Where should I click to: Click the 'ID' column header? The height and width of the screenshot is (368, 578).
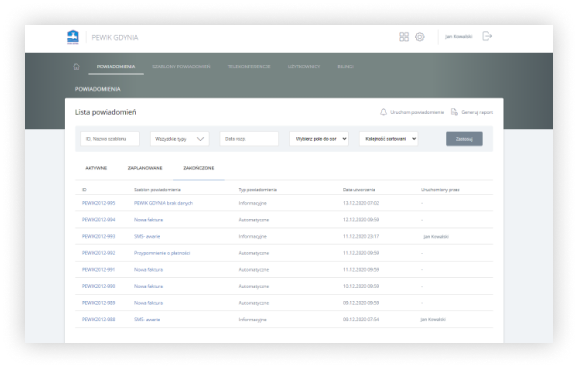[x=84, y=190]
